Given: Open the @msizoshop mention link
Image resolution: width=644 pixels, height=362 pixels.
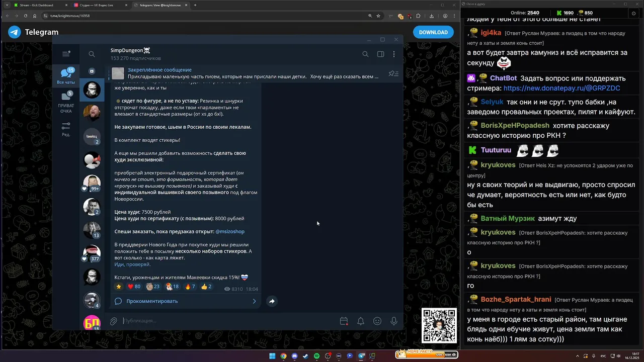Looking at the screenshot, I should [230, 232].
